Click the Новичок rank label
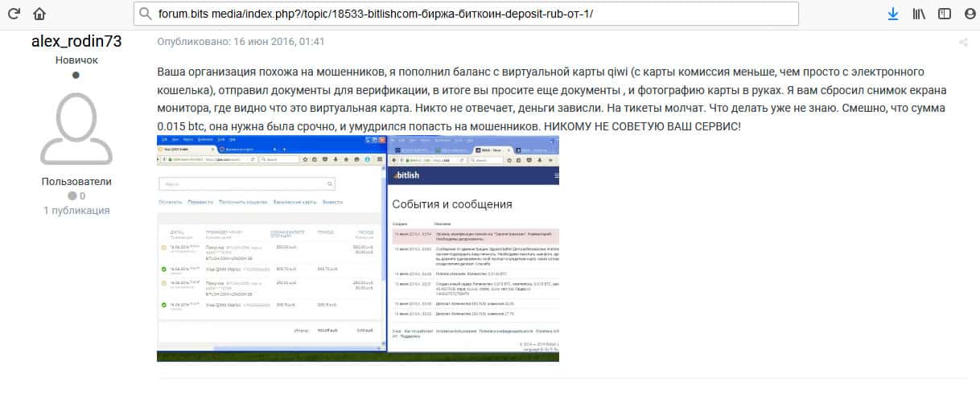Image resolution: width=980 pixels, height=395 pixels. (x=76, y=60)
